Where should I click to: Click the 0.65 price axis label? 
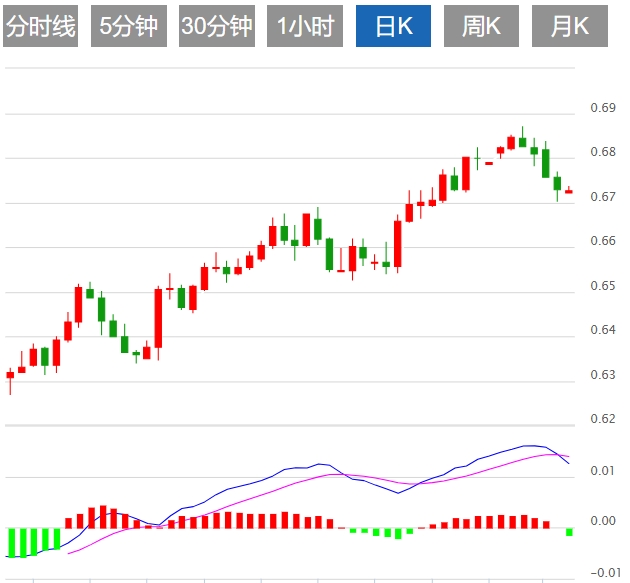tap(603, 286)
